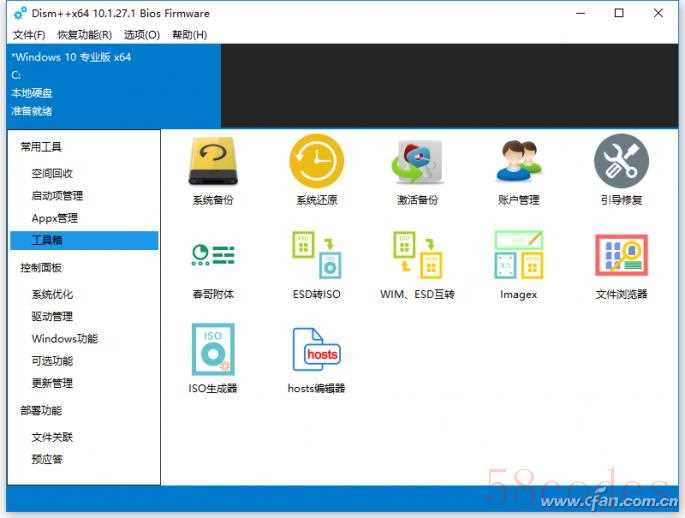This screenshot has height=518, width=685.
Task: Open the hosts编辑器 file icon
Action: [317, 349]
